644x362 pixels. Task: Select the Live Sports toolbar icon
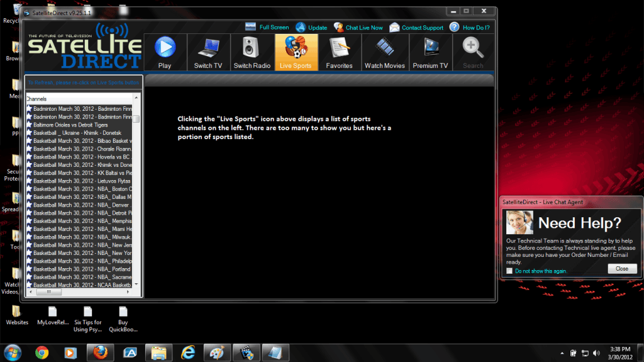pos(296,52)
